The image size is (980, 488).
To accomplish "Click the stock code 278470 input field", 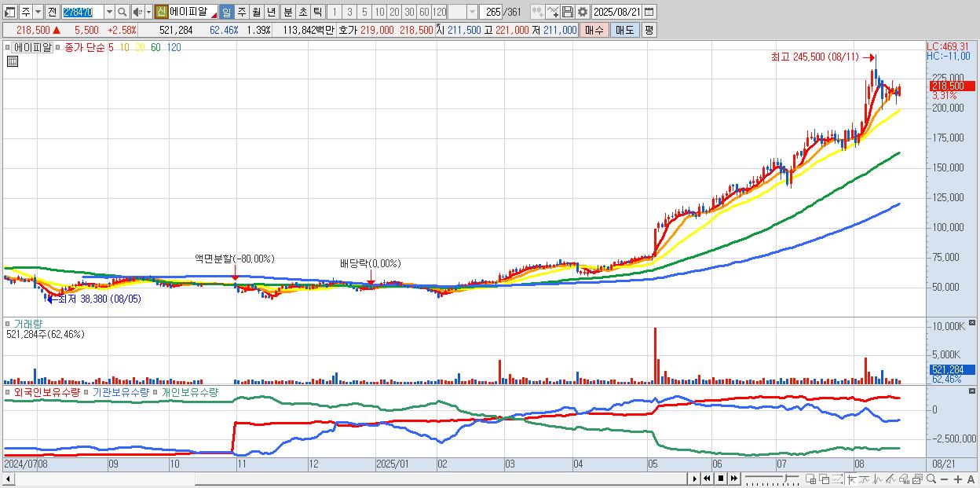I will click(82, 12).
